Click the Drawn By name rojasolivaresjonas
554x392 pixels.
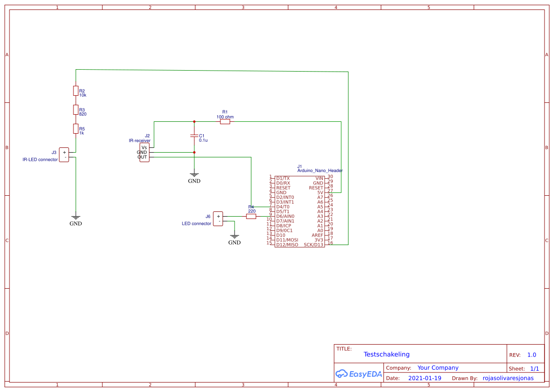click(x=509, y=378)
